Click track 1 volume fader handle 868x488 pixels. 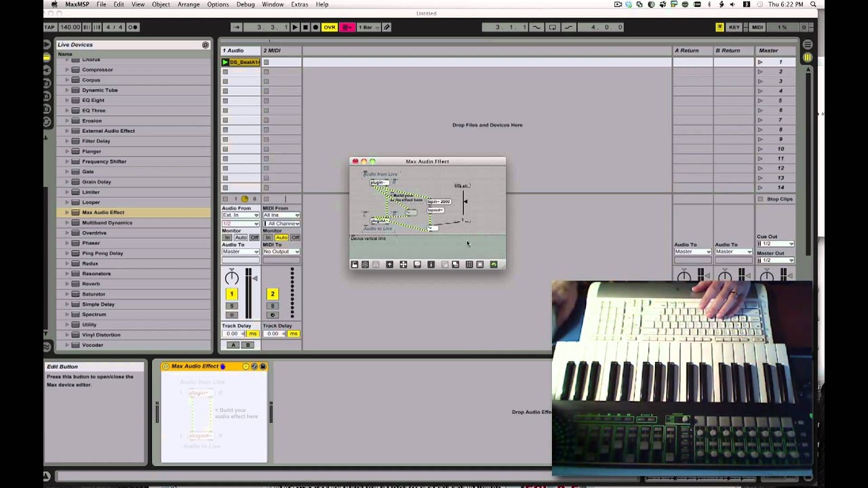tap(255, 278)
